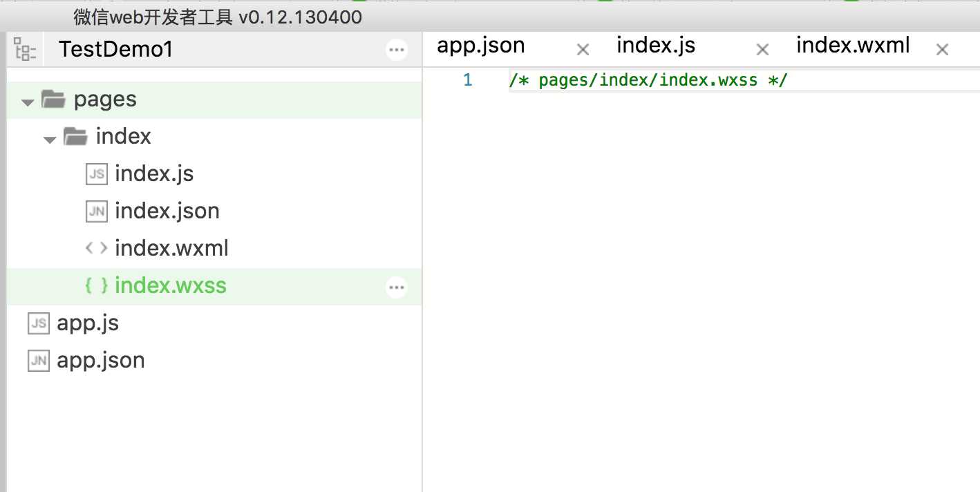Click the project tree icon beside TestDemo1
Viewport: 980px width, 492px height.
(x=25, y=50)
